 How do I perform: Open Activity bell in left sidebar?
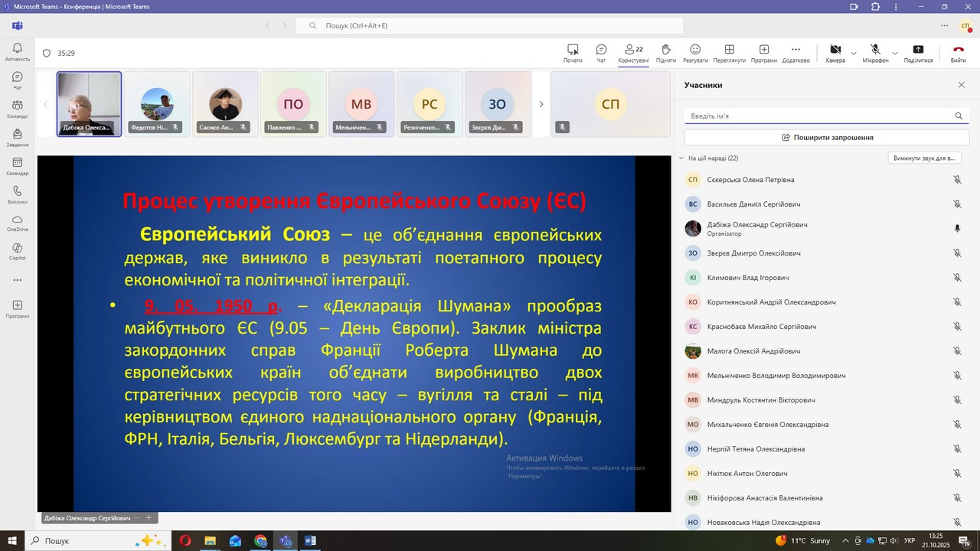click(x=17, y=51)
